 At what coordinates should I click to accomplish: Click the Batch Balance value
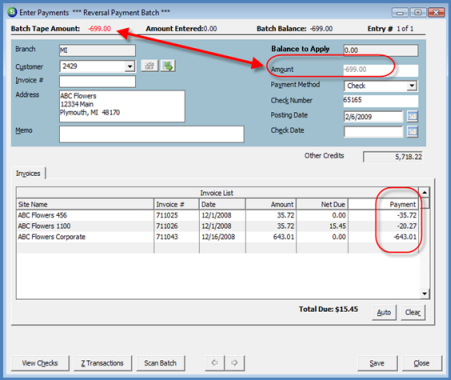(x=321, y=29)
